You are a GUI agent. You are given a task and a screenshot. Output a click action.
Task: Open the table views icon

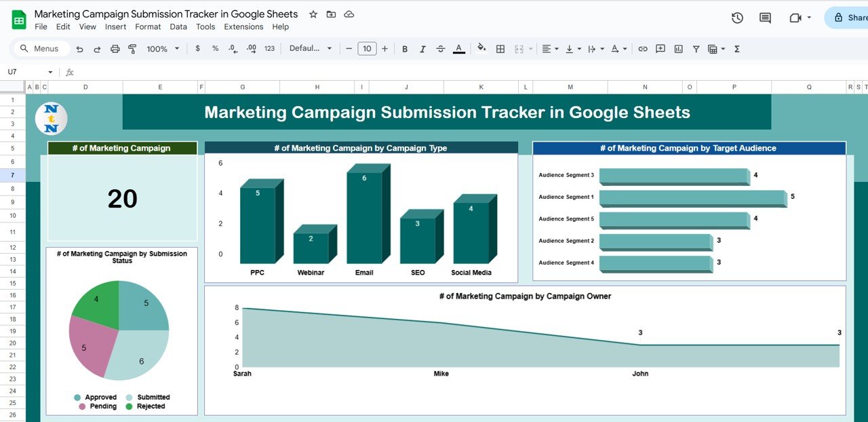(712, 49)
